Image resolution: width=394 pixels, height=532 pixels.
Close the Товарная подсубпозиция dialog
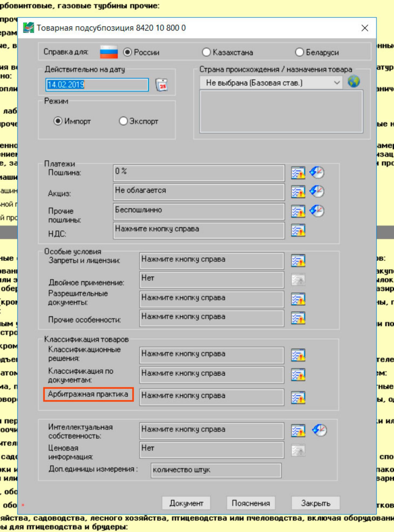365,28
